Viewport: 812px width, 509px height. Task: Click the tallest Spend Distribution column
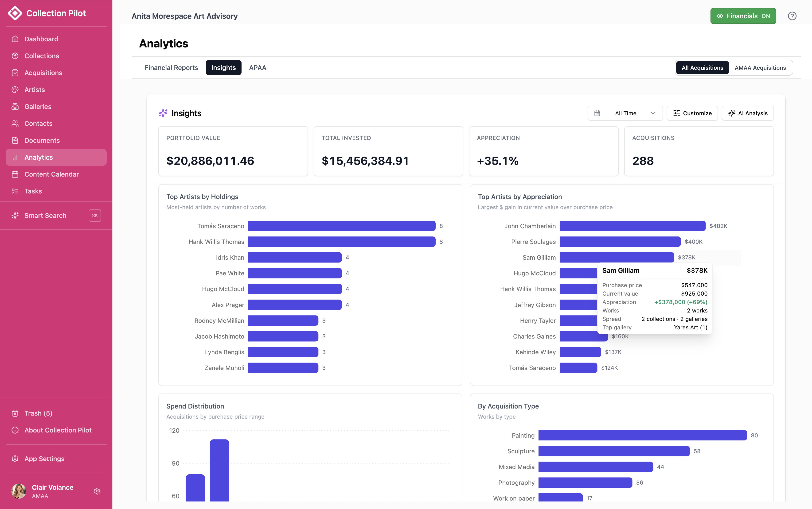(219, 470)
